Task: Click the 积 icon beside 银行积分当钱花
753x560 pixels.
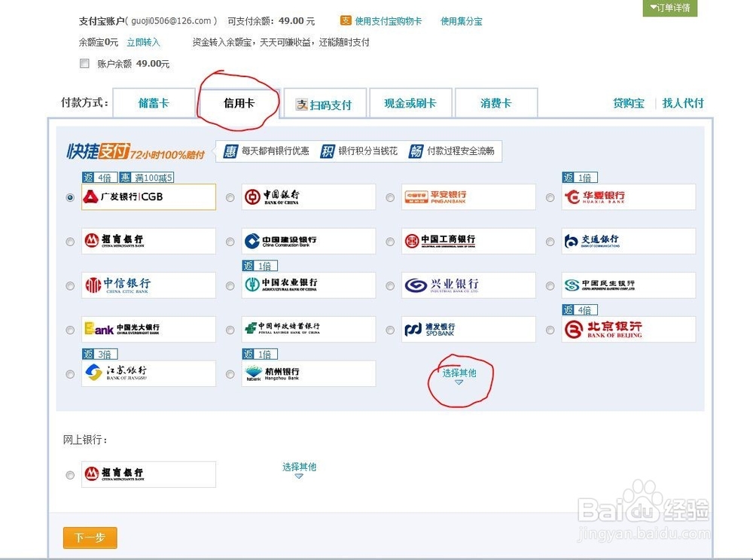Action: [x=327, y=151]
